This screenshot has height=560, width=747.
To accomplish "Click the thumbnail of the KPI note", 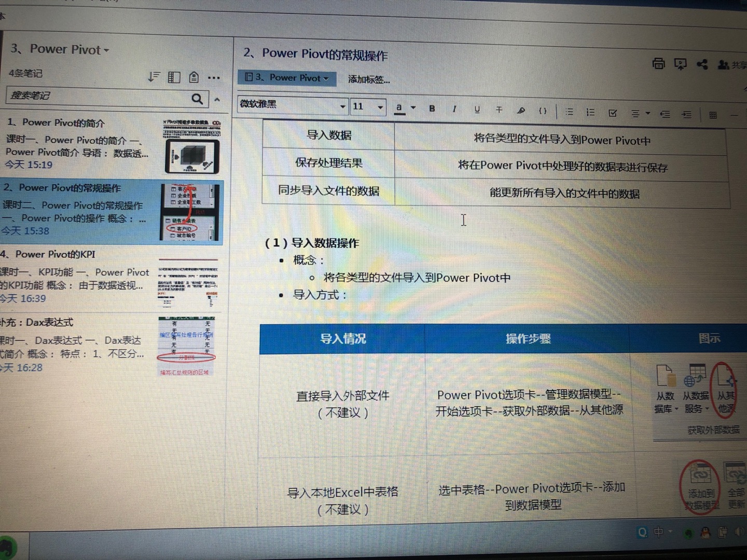I will point(188,283).
